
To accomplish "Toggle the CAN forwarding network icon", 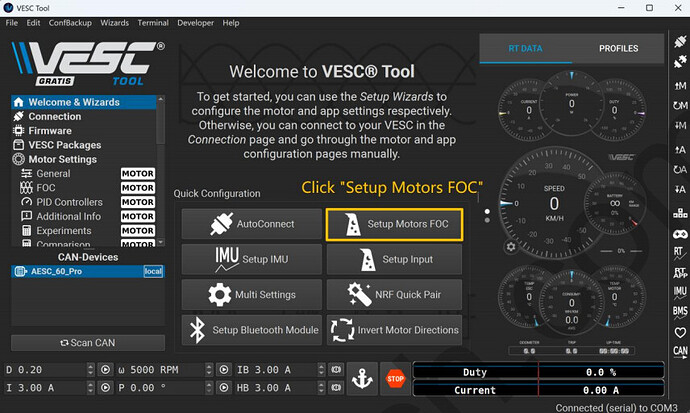I will pos(680,213).
